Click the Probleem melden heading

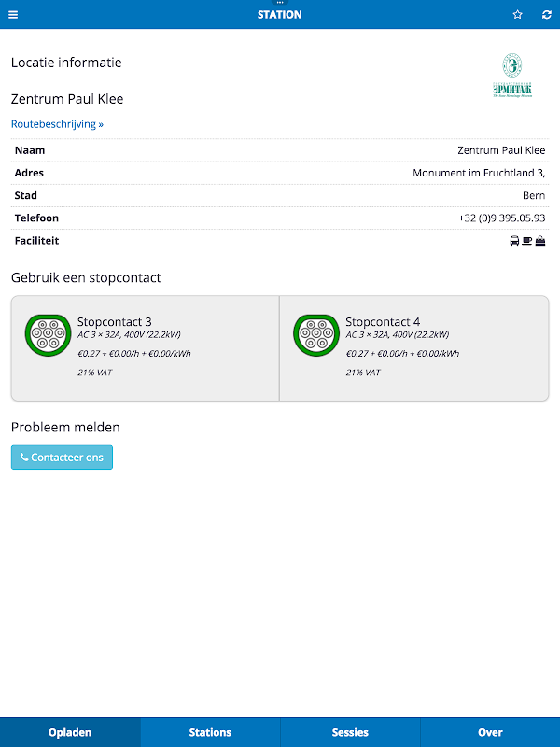click(x=65, y=427)
